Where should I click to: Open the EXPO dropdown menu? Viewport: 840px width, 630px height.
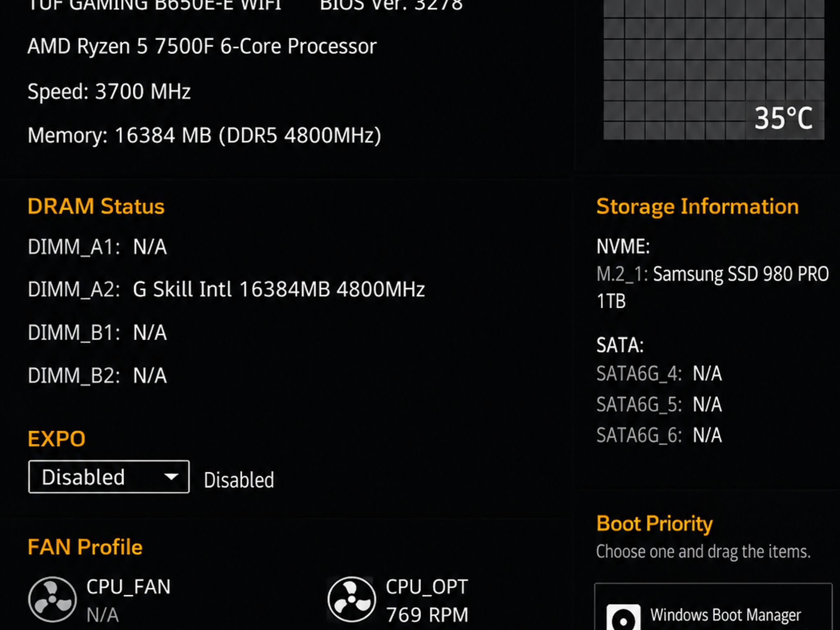point(109,477)
